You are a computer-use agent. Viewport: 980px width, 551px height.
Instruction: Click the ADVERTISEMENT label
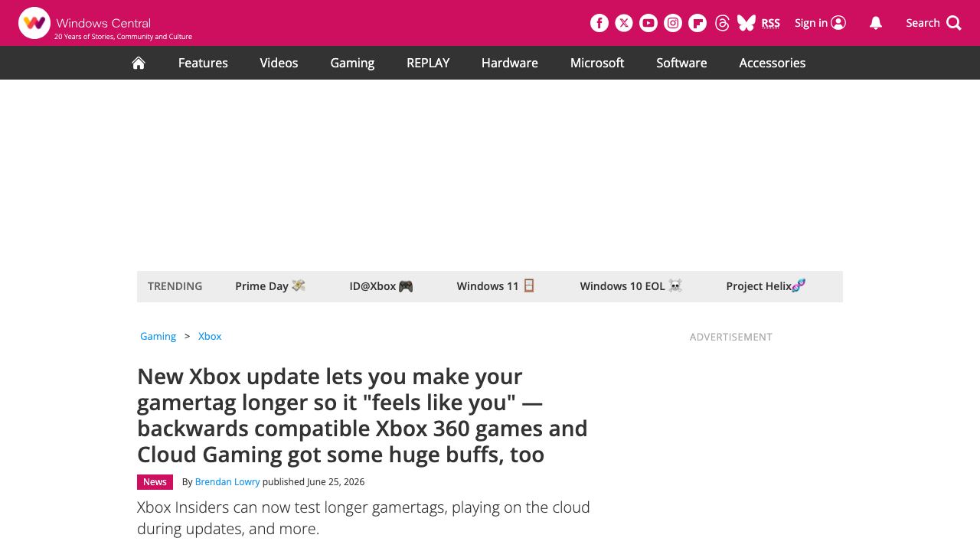(731, 337)
